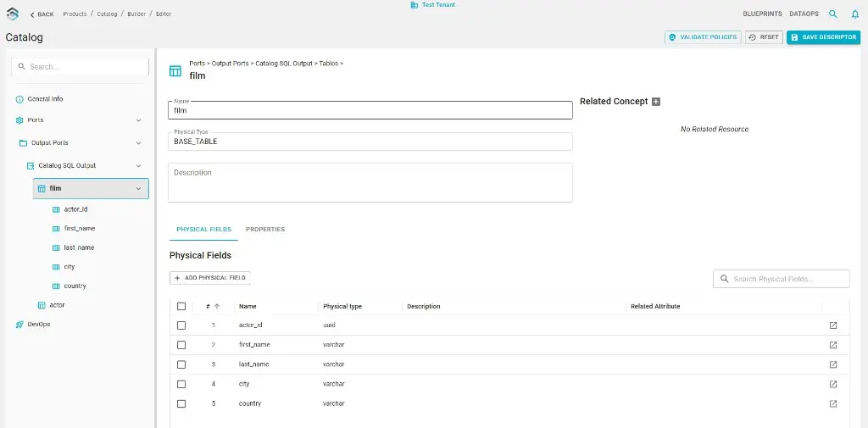Switch to the Properties tab
This screenshot has width=868, height=428.
[265, 229]
